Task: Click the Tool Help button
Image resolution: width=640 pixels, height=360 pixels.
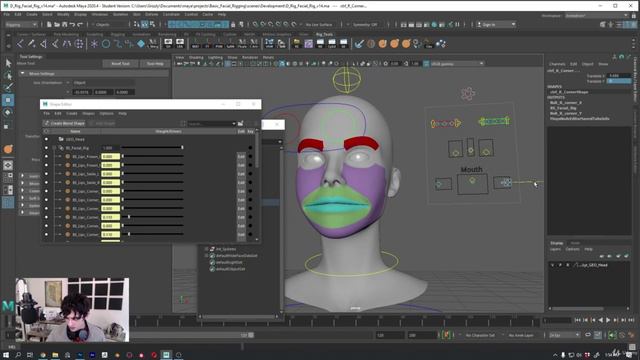Action: 155,64
